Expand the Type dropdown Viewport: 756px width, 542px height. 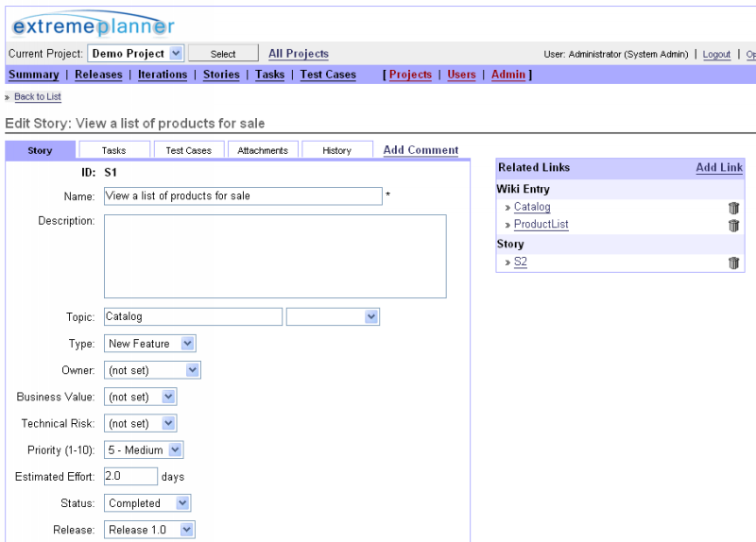[x=149, y=344]
